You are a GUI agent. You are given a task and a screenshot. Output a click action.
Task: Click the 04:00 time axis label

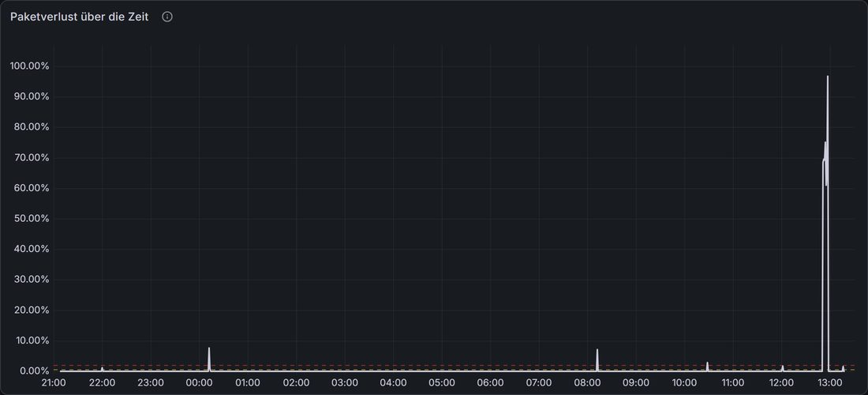point(393,383)
